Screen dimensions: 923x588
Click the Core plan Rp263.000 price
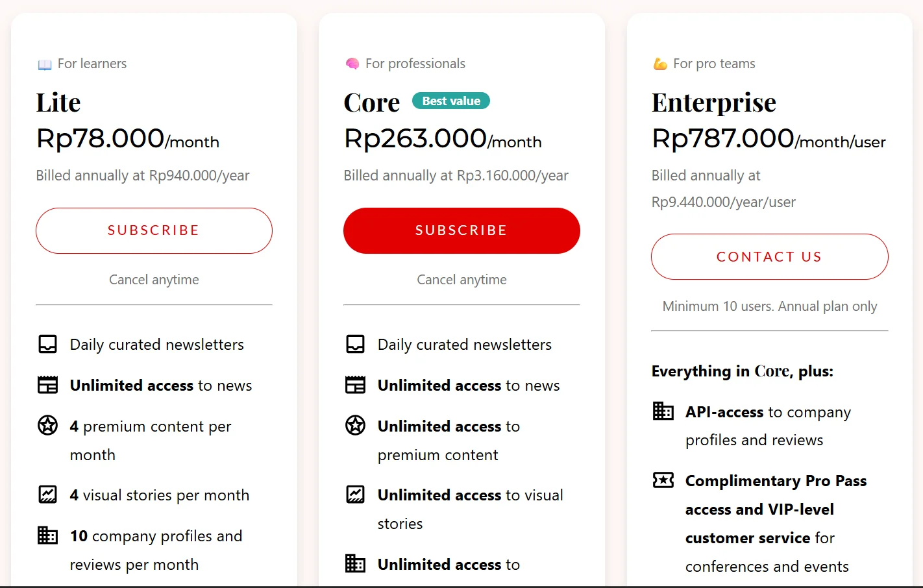tap(415, 139)
